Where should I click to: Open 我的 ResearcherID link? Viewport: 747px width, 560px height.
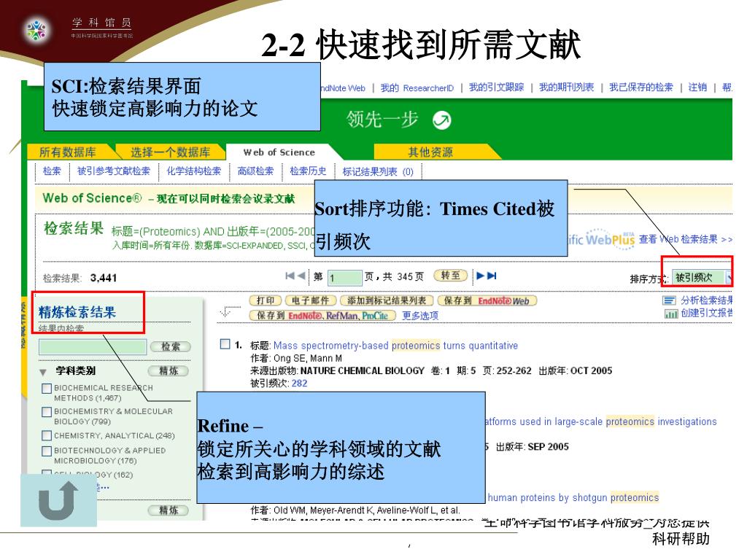(x=417, y=88)
